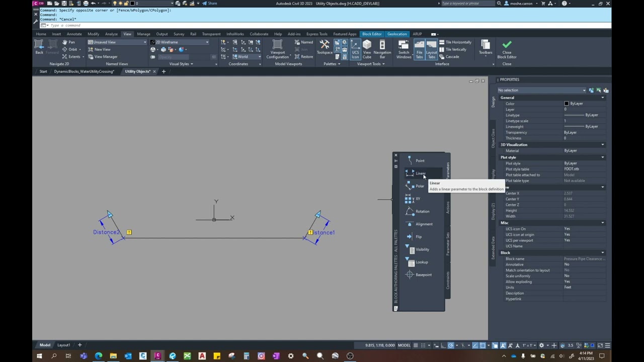Open the Actions tab of authoring palette
The image size is (644, 362).
(448, 207)
